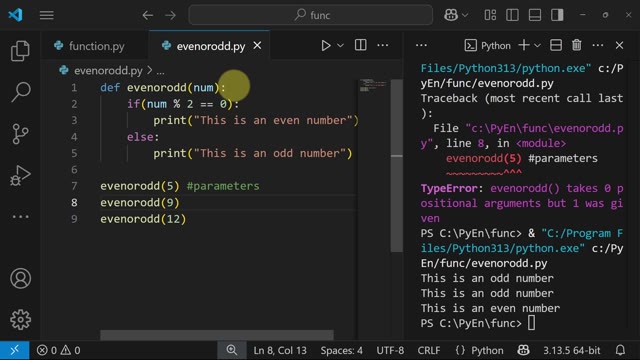
Task: Create a new terminal with plus button
Action: coord(524,45)
